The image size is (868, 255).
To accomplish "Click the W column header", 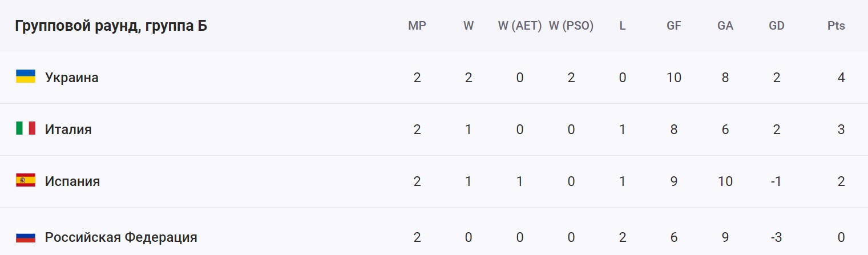I will 469,26.
